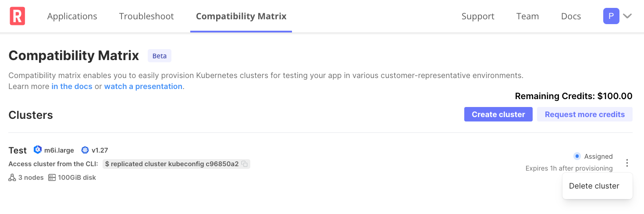Click the Replicated logo icon

pos(17,16)
